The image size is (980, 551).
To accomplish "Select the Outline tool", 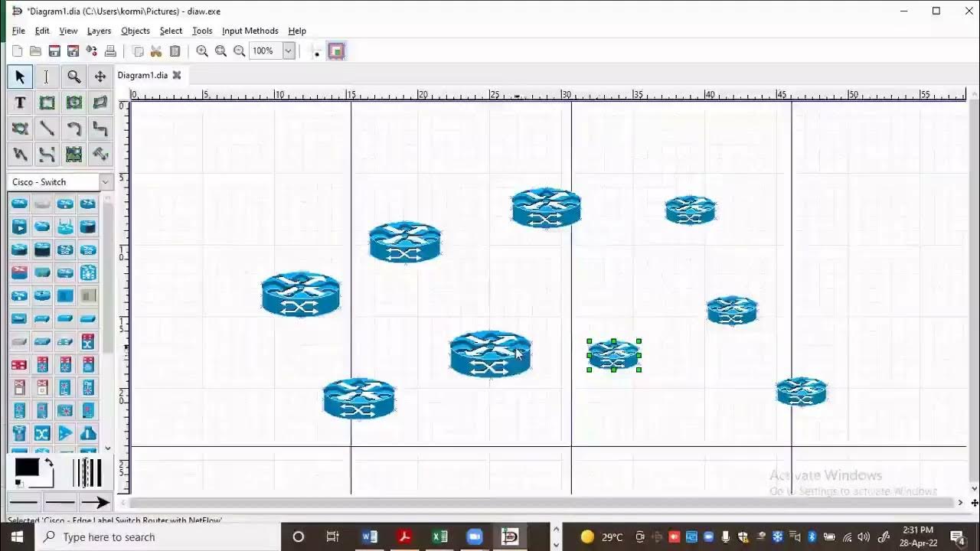I will 100,155.
